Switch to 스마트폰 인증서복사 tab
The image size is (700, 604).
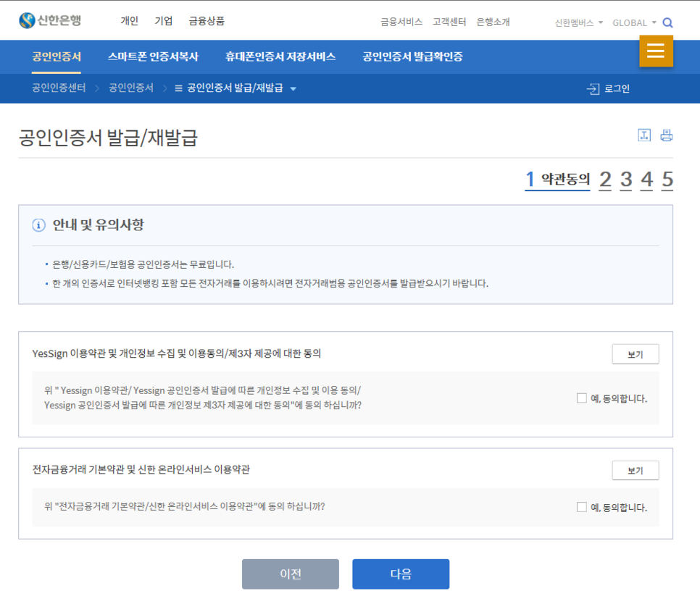tap(153, 56)
